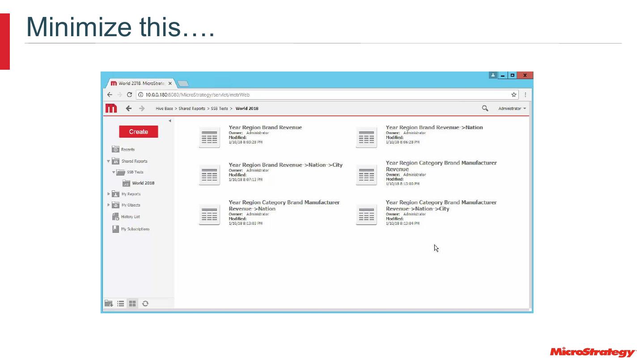Click the refresh icon in sidebar footer
This screenshot has height=362, width=644.
[145, 303]
